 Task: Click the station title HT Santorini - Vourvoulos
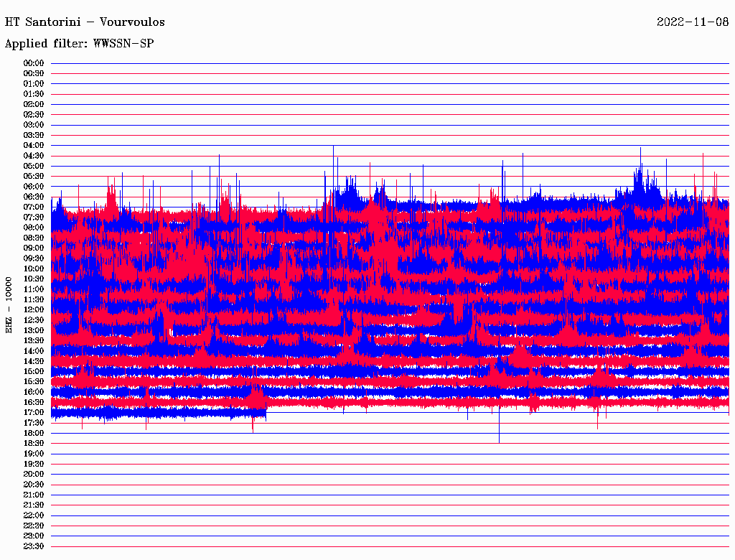(85, 22)
